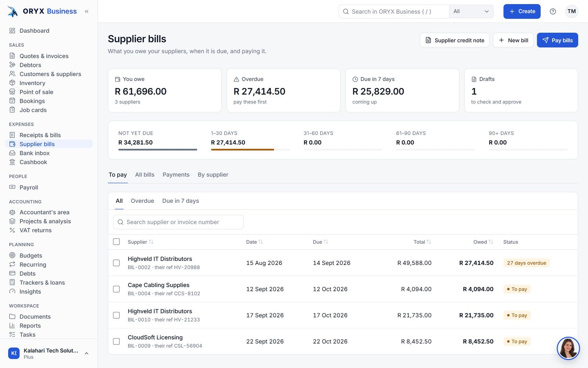Toggle the select-all bills checkbox
588x368 pixels.
116,242
